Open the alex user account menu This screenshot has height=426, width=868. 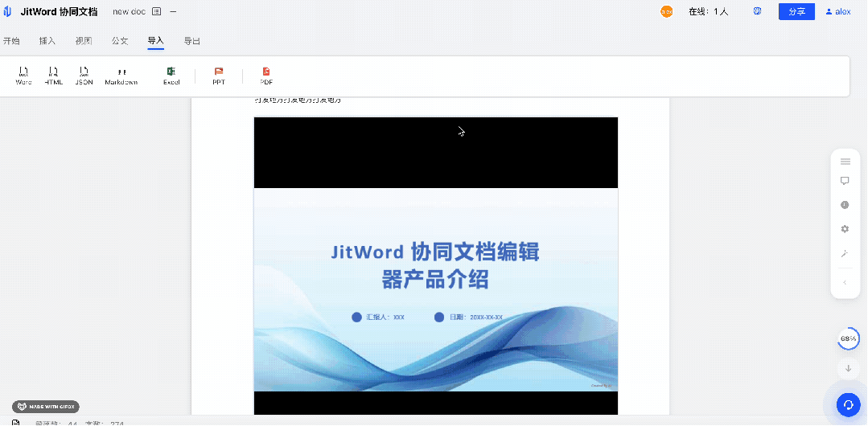(x=837, y=12)
